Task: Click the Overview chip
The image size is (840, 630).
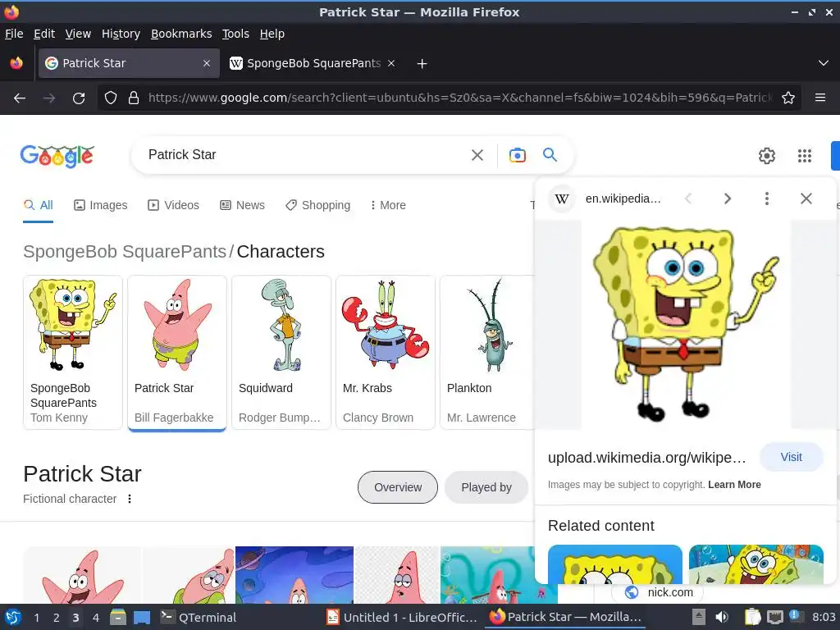Action: click(398, 487)
